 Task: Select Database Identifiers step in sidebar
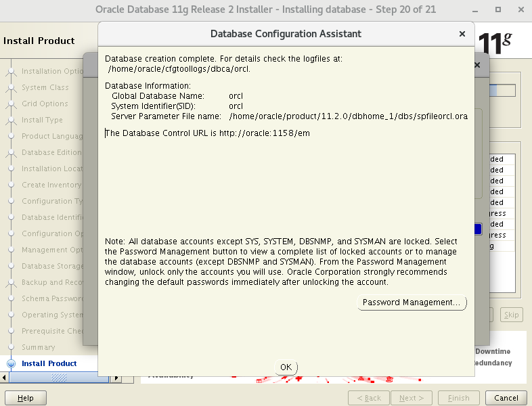point(52,217)
